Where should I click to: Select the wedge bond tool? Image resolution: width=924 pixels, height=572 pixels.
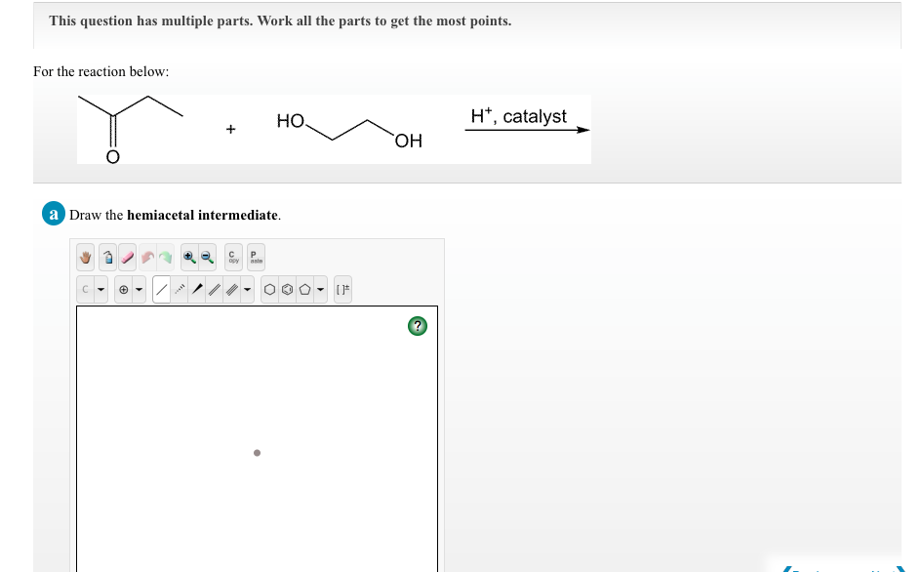coord(198,289)
